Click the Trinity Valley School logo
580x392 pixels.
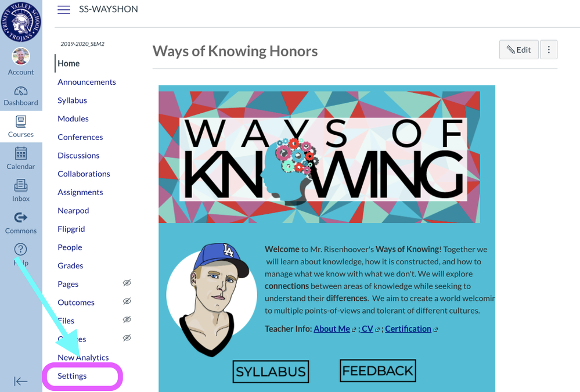21,21
